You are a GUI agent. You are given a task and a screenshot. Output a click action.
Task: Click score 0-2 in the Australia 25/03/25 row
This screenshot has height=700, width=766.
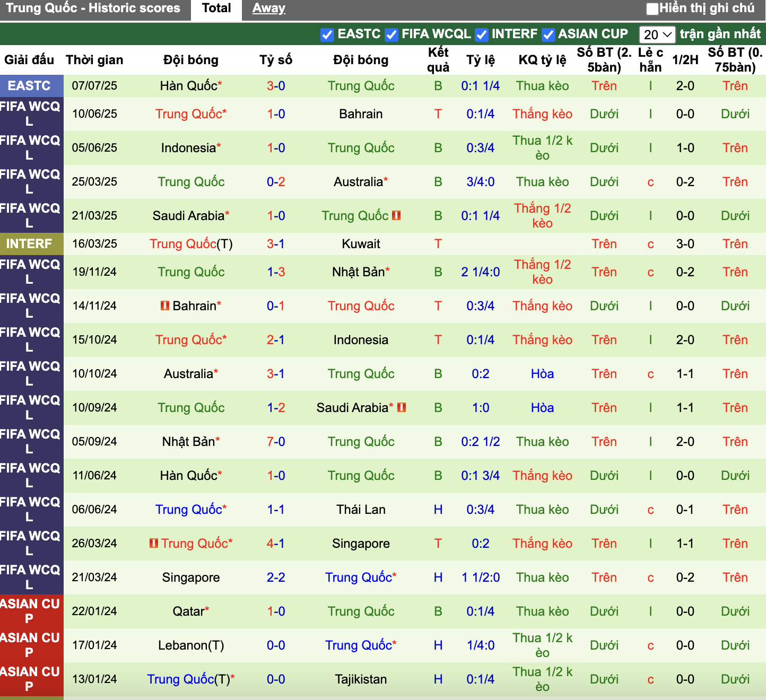pos(276,182)
